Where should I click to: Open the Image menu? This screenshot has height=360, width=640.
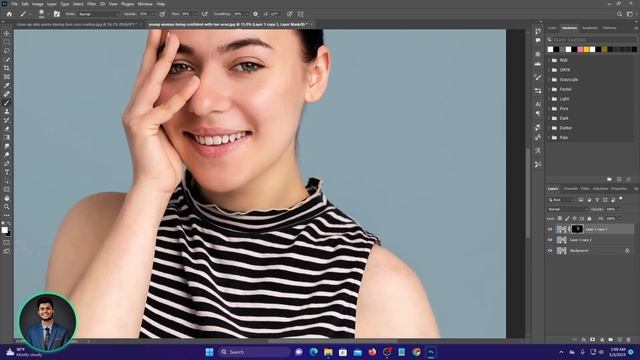coord(38,4)
